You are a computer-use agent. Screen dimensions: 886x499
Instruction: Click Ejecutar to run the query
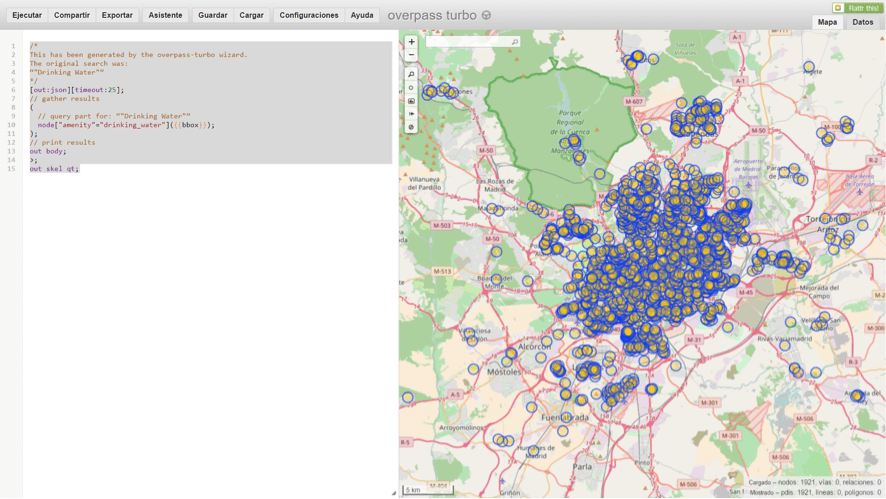pyautogui.click(x=27, y=15)
